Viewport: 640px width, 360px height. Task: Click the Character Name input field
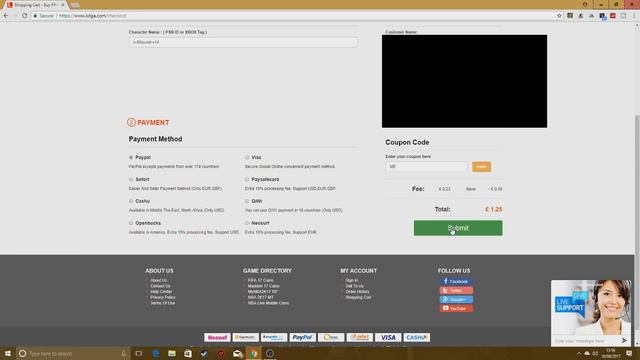point(243,42)
